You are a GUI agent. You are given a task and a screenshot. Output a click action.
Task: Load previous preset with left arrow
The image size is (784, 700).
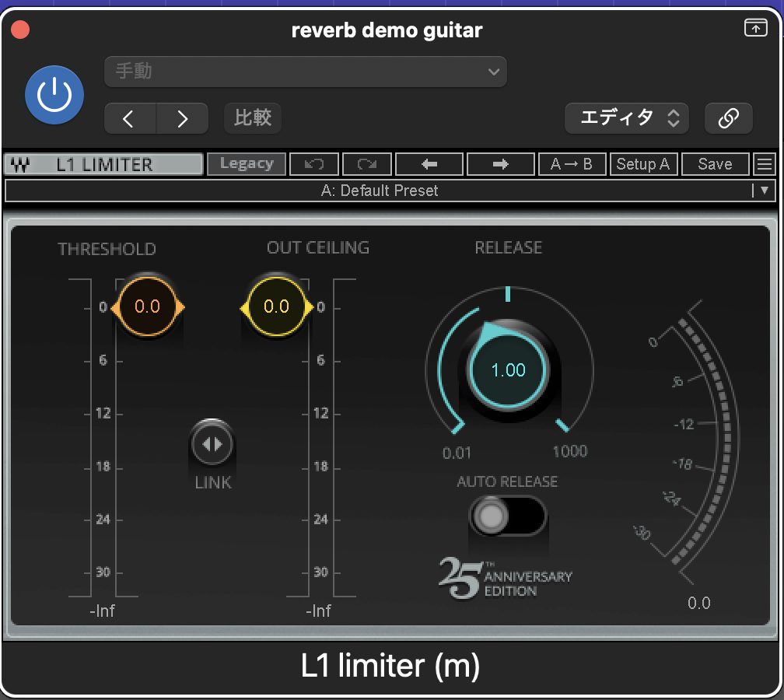coord(429,164)
